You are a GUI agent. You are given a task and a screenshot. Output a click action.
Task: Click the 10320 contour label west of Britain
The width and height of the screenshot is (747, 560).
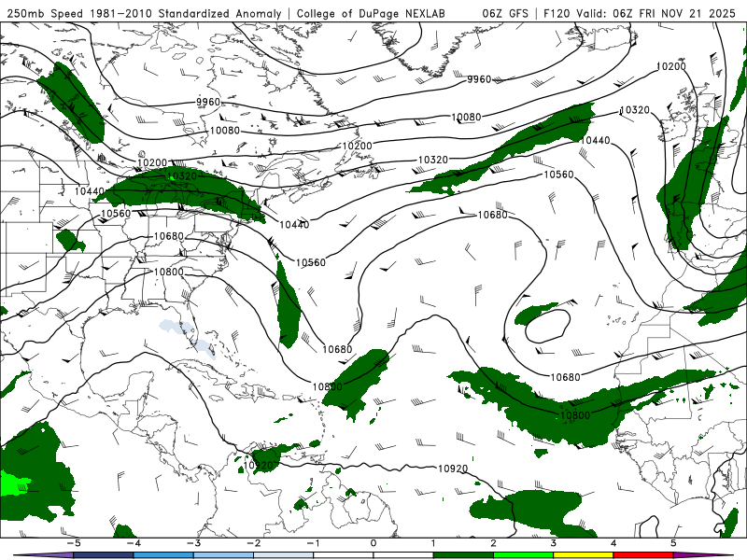[635, 110]
